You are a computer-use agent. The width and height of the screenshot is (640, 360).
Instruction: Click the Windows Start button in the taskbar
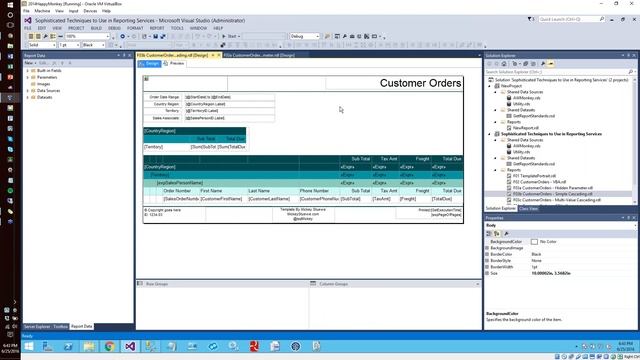tap(29, 347)
